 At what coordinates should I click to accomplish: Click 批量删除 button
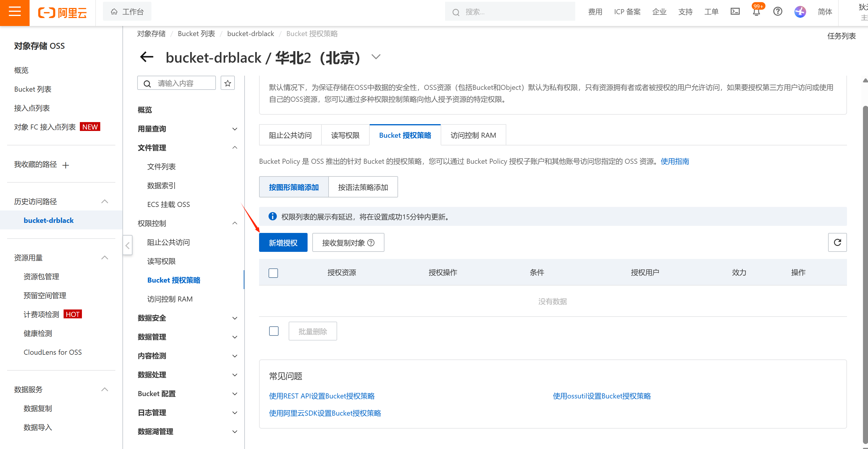pyautogui.click(x=313, y=331)
